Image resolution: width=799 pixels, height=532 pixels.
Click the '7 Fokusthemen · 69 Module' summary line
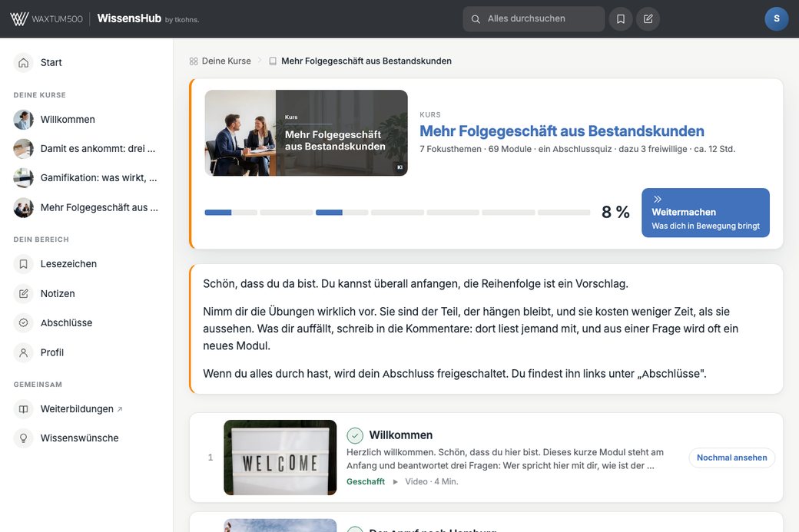point(577,149)
